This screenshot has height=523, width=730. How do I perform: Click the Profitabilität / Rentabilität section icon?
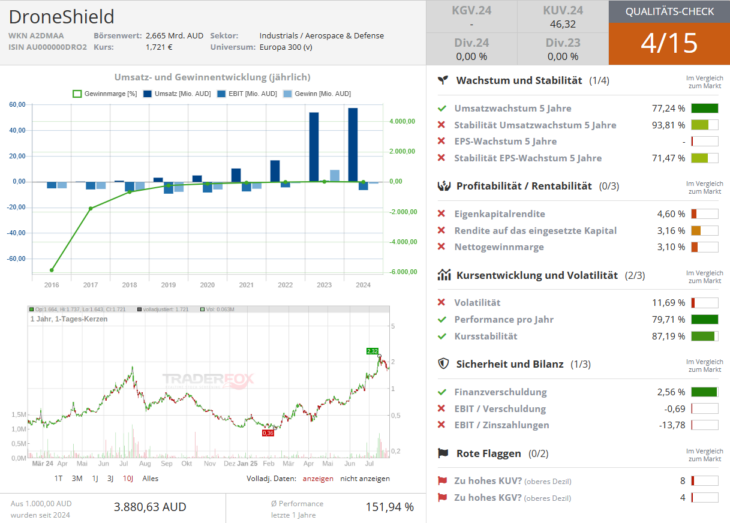(x=444, y=186)
